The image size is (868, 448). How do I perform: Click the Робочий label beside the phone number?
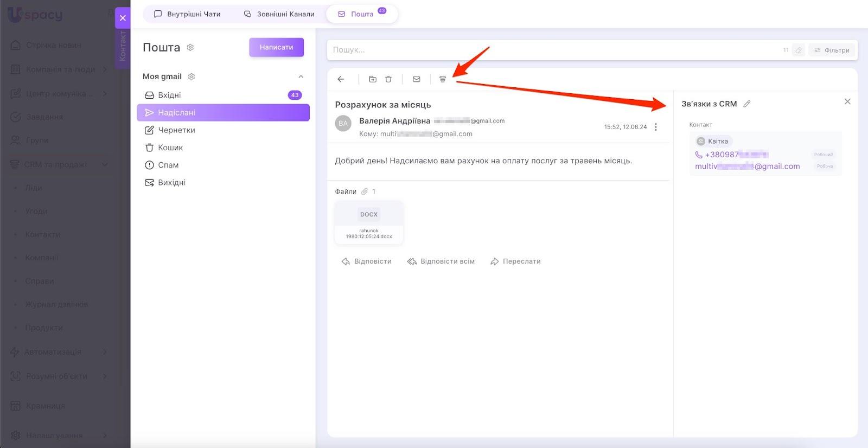[824, 155]
